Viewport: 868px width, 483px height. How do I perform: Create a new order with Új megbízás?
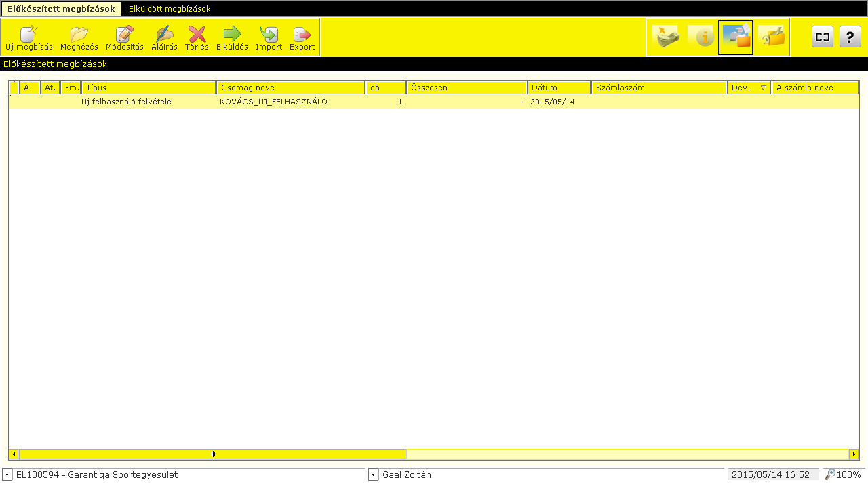29,38
